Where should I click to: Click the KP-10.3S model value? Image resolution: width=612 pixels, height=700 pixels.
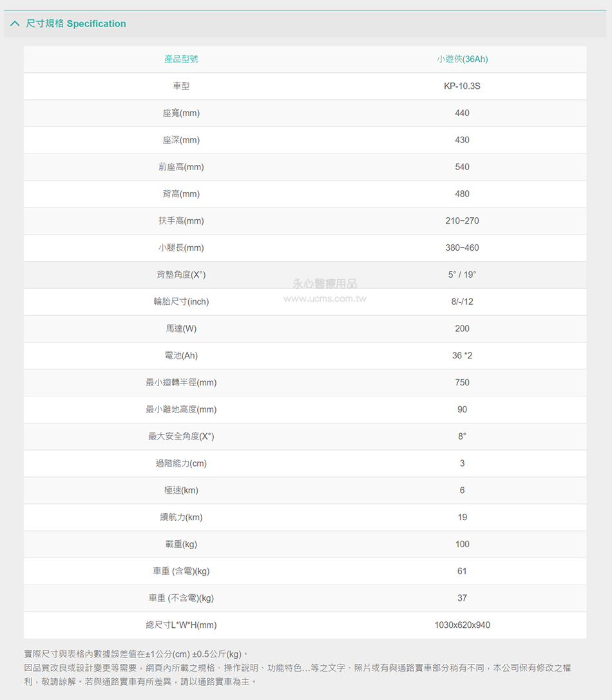pos(462,86)
